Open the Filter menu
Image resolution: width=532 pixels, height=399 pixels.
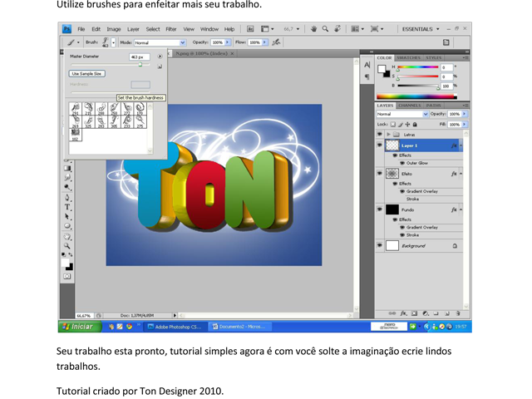(x=170, y=29)
